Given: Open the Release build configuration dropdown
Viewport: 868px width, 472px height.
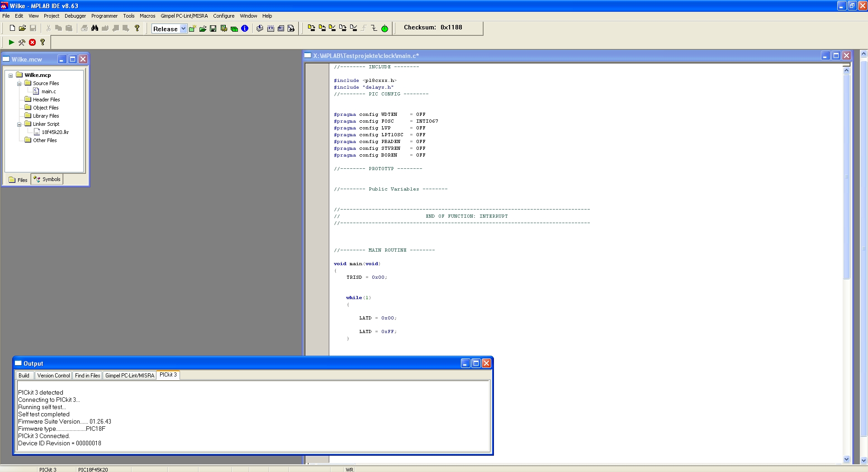Looking at the screenshot, I should (183, 29).
